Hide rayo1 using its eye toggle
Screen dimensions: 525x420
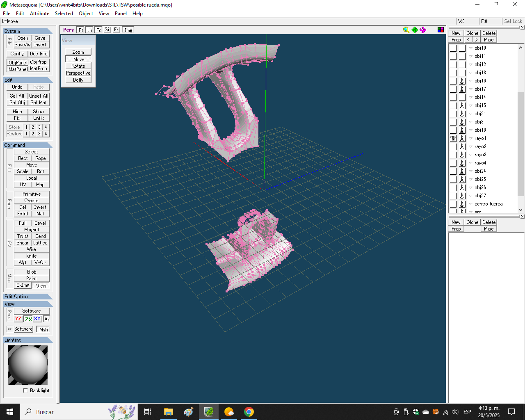coord(453,138)
